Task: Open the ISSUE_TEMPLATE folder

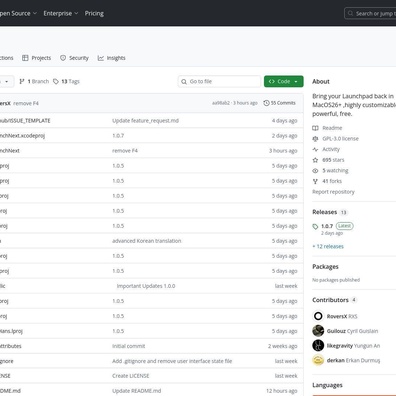Action: tap(25, 121)
